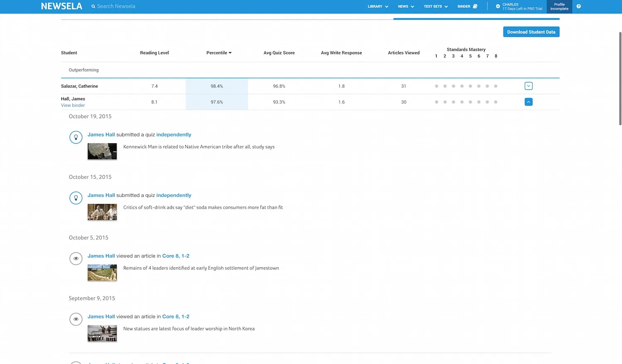The image size is (622, 364).
Task: Click the help question mark icon
Action: pyautogui.click(x=578, y=6)
